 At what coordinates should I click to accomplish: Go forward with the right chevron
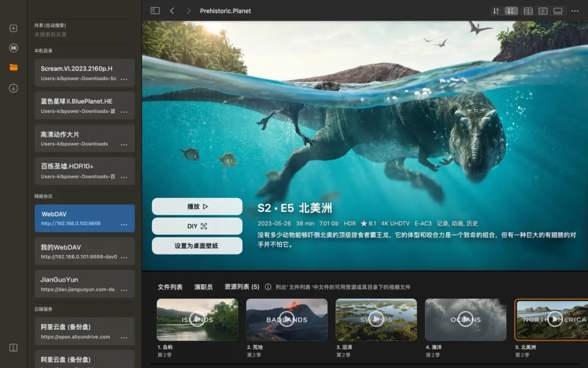tap(189, 11)
